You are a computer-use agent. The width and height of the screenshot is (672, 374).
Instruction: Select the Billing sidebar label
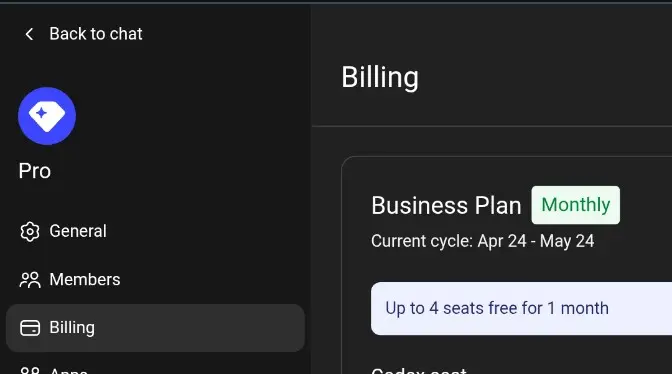coord(72,328)
